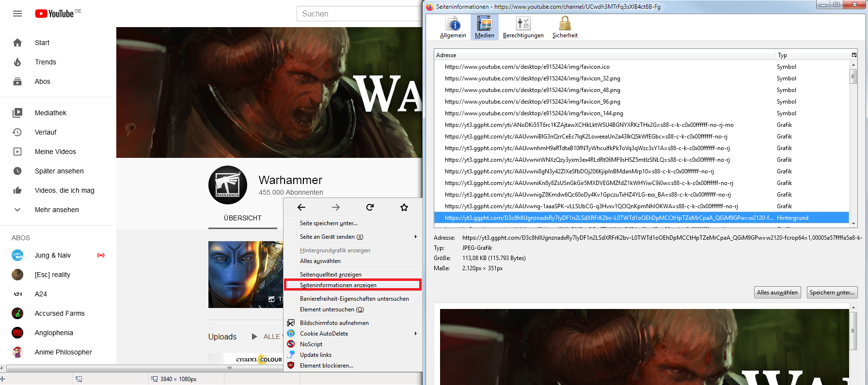Open Sicherheit in page info window
This screenshot has height=385, width=868.
[x=565, y=27]
